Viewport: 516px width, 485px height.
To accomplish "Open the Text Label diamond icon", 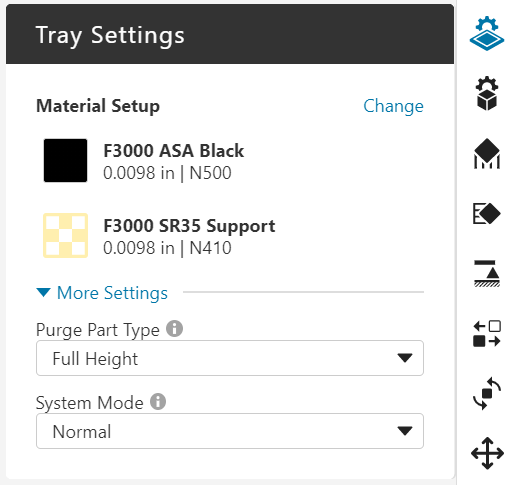I will click(x=487, y=213).
